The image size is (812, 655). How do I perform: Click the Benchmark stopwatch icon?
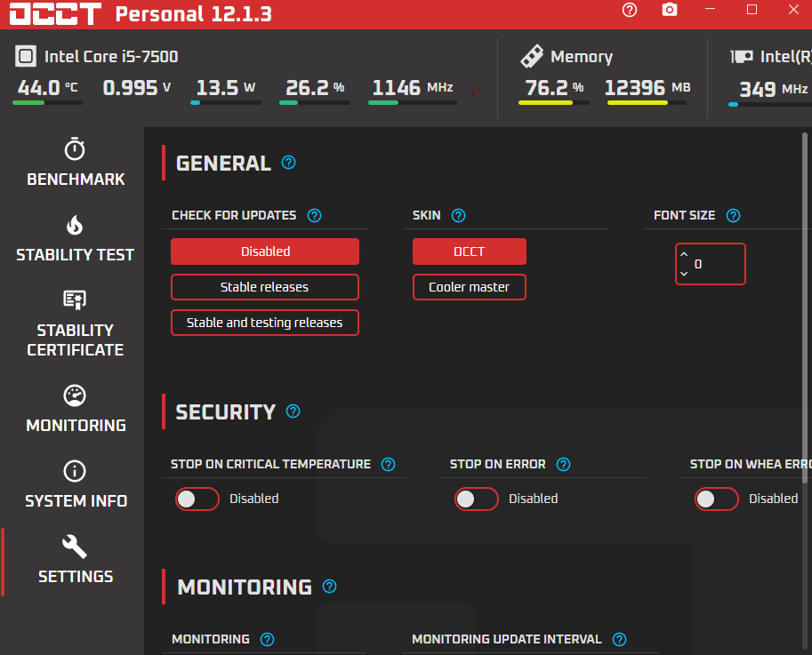[75, 149]
